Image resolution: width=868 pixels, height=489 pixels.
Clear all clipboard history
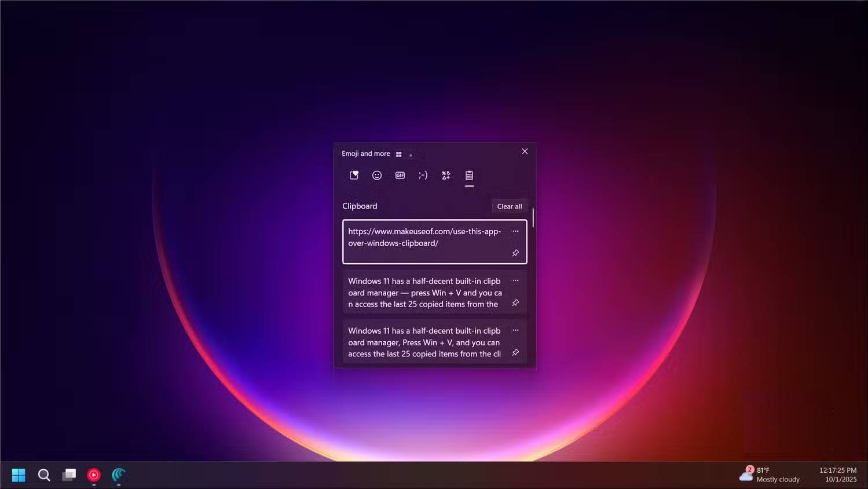[x=510, y=206]
